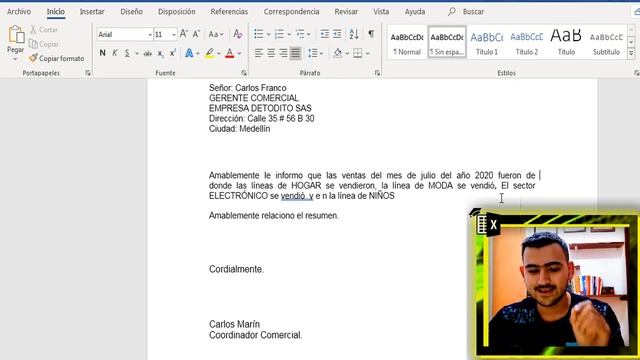Toggle bold (N) formatting
Screen dimensions: 640x360
[x=102, y=53]
